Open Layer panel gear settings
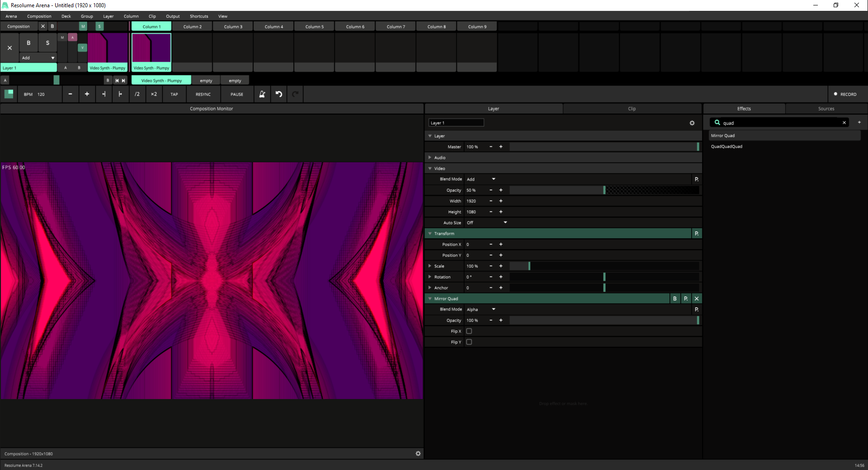Screen dimensions: 868x470 pos(692,123)
